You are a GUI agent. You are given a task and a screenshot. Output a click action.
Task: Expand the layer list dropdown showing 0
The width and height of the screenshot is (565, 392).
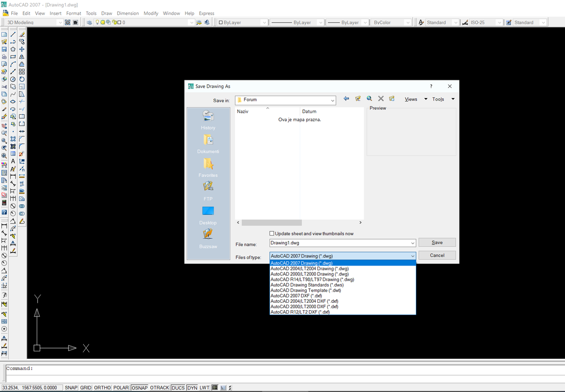pyautogui.click(x=191, y=23)
